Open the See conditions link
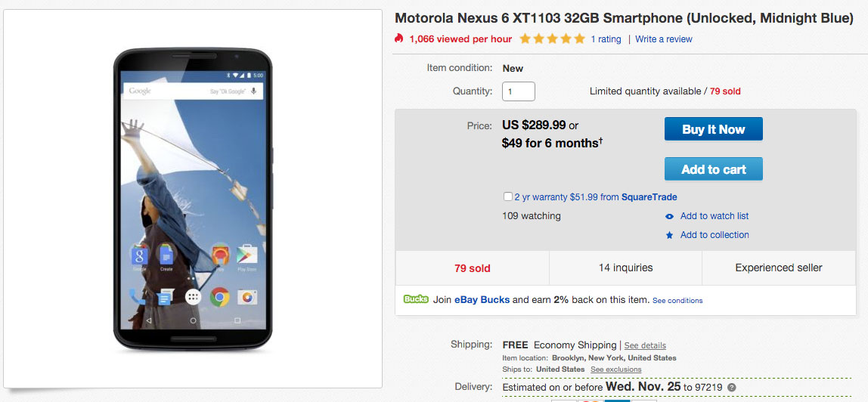Image resolution: width=868 pixels, height=402 pixels. click(677, 301)
